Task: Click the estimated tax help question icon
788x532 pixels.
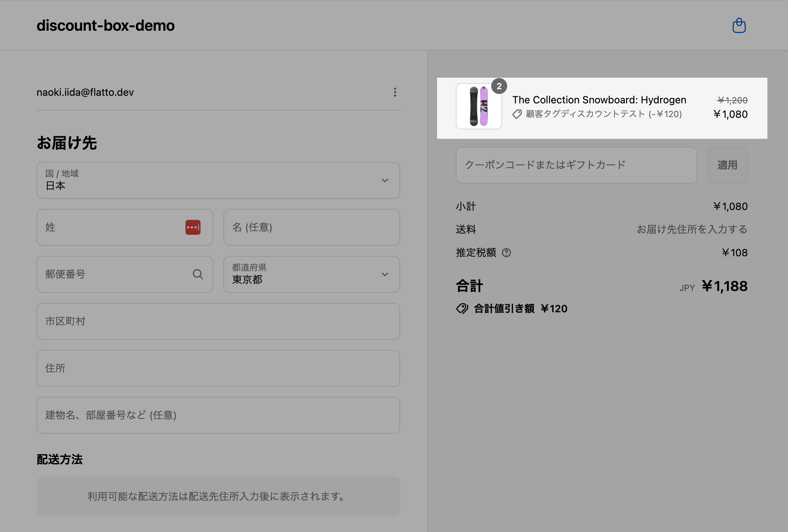Action: (x=506, y=253)
